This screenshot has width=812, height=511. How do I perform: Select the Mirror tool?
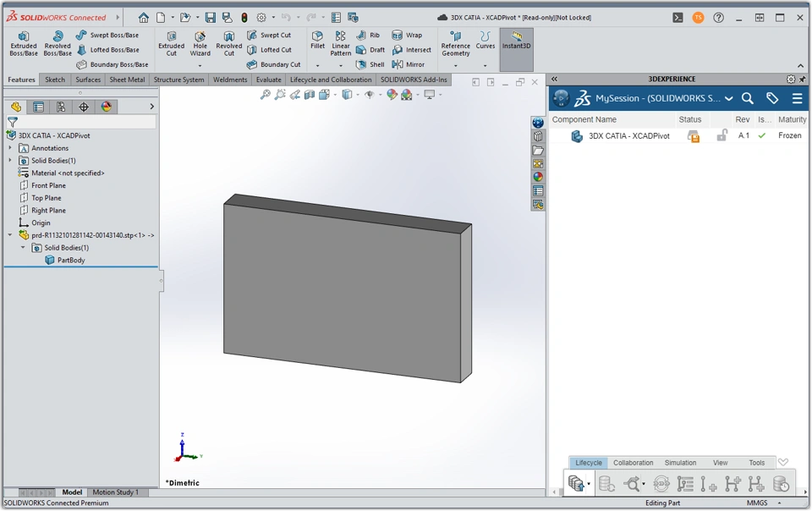[x=409, y=64]
